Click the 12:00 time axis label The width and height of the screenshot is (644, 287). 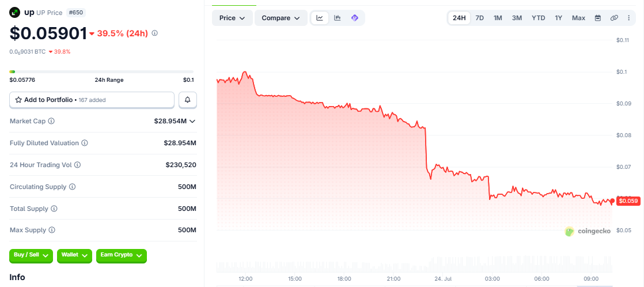245,279
